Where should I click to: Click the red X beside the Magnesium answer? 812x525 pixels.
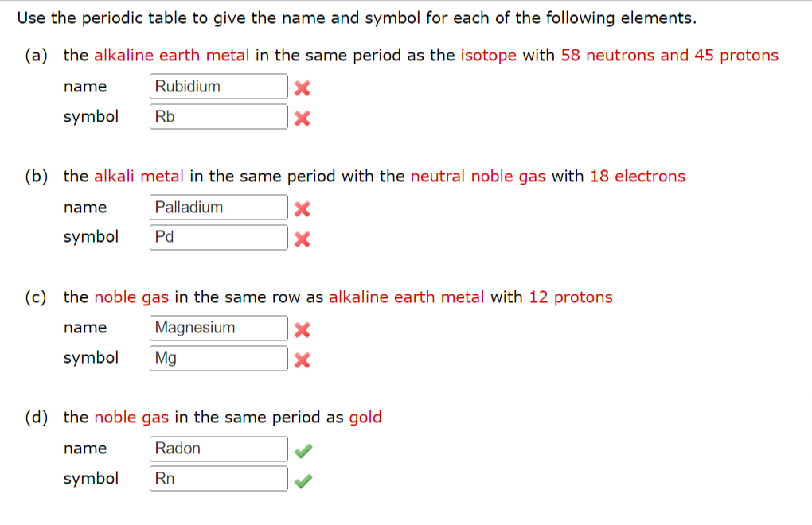[x=301, y=329]
